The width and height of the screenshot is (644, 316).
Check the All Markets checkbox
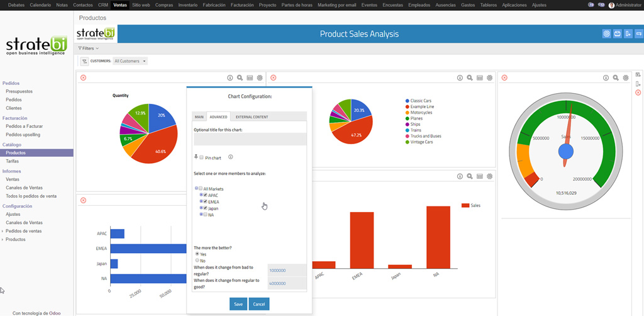[x=201, y=189]
